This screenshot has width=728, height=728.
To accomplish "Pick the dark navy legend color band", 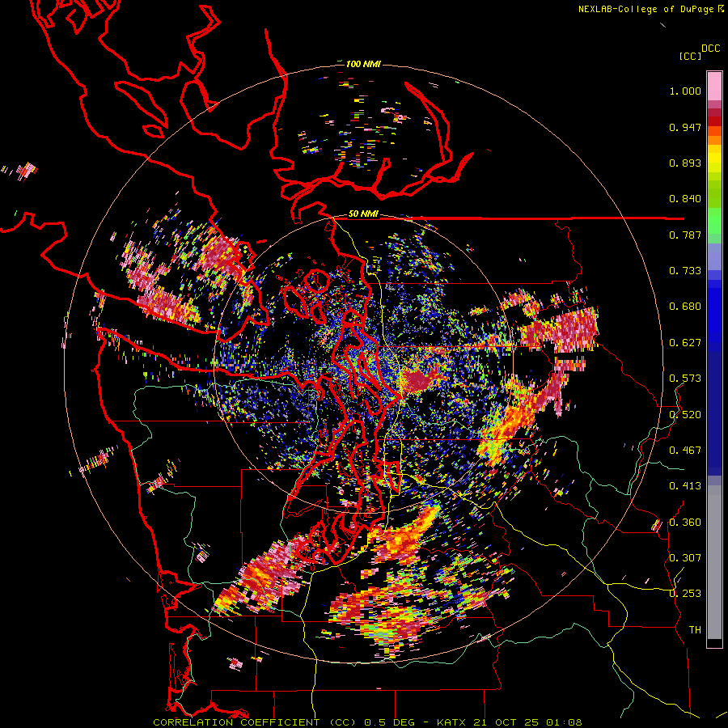I will click(x=714, y=413).
